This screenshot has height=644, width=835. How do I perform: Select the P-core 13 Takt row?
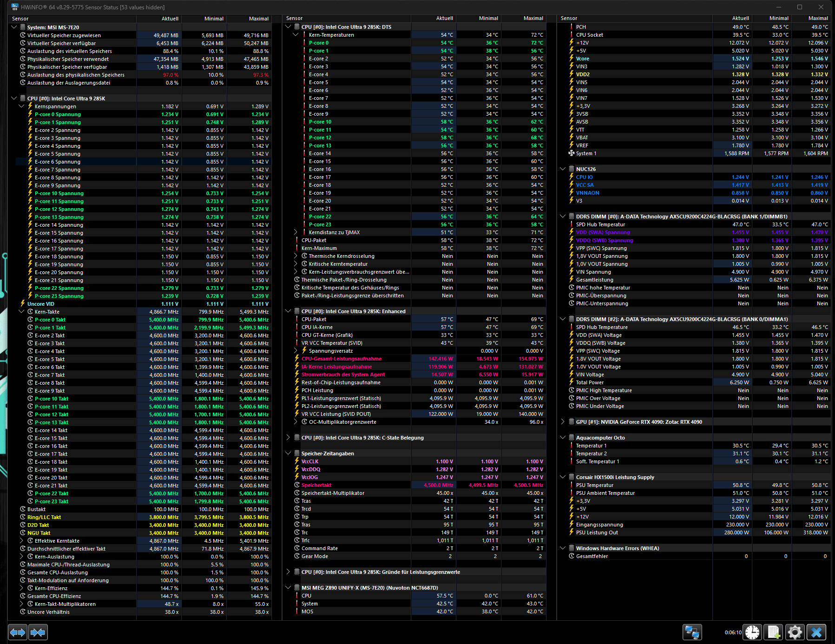[143, 422]
